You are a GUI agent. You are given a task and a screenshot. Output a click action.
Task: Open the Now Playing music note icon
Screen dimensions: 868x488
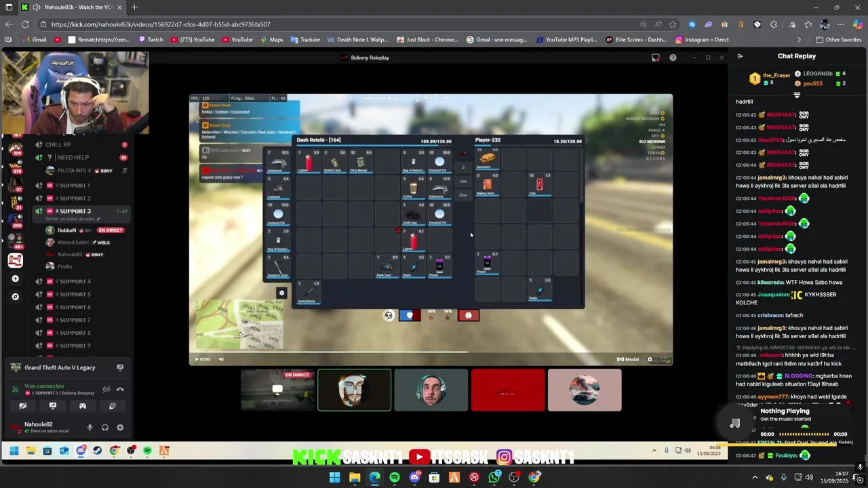[735, 424]
